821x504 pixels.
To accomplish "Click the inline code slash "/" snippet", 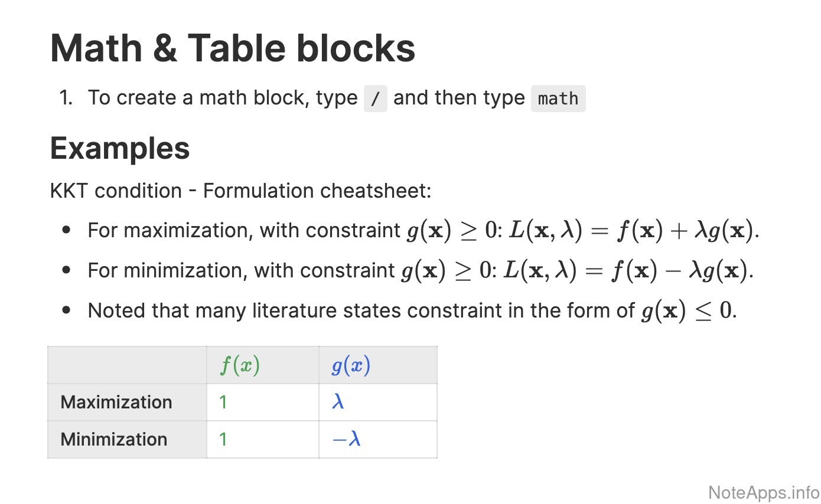I will 375,99.
